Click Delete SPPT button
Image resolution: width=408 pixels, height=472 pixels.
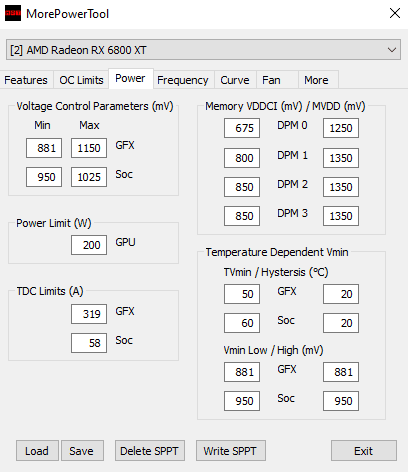click(150, 451)
